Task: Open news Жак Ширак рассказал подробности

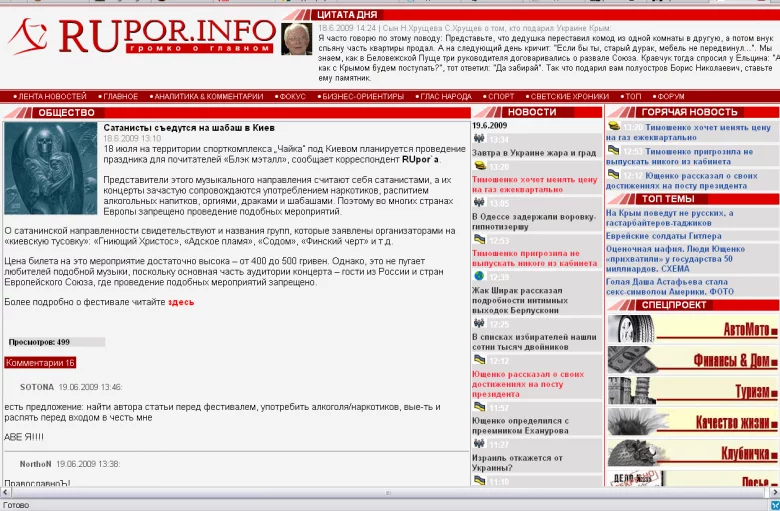Action: click(520, 301)
